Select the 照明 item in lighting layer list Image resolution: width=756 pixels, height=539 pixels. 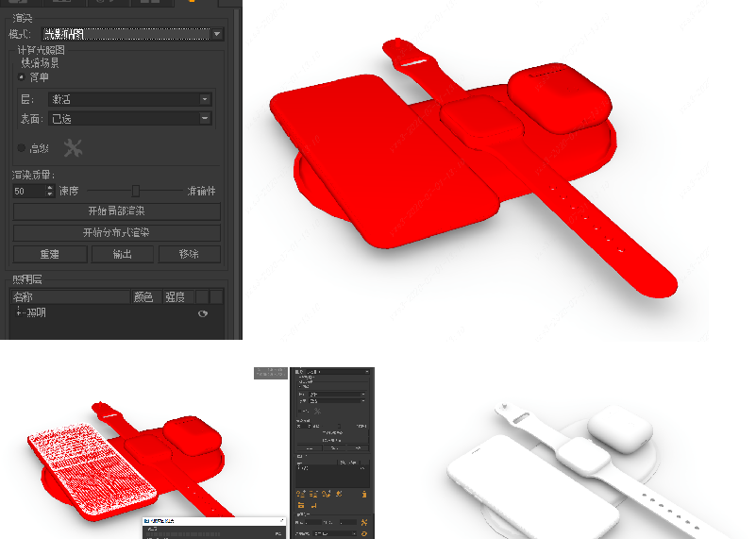click(x=36, y=312)
